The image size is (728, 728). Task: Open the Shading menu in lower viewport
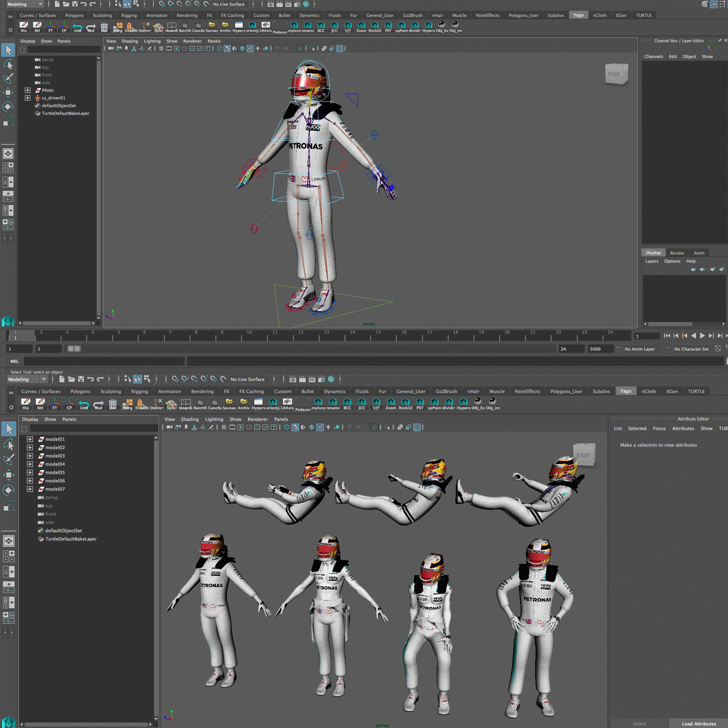click(189, 419)
